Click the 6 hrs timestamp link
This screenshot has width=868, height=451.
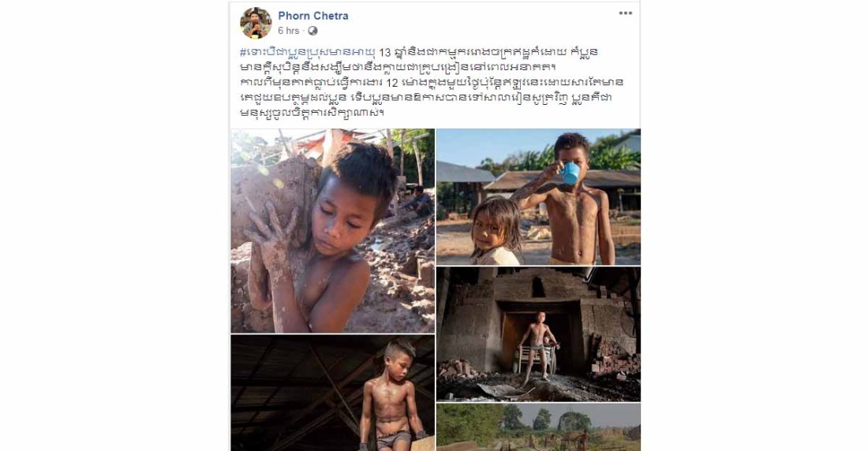(x=288, y=31)
